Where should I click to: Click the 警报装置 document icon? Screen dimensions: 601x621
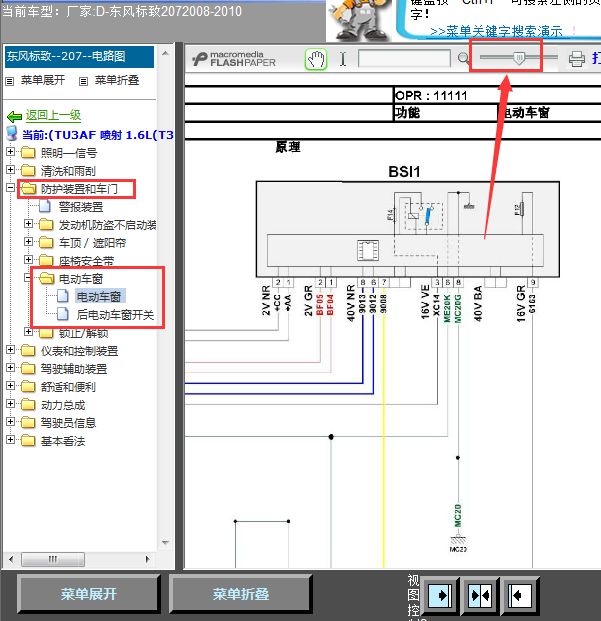pyautogui.click(x=45, y=206)
